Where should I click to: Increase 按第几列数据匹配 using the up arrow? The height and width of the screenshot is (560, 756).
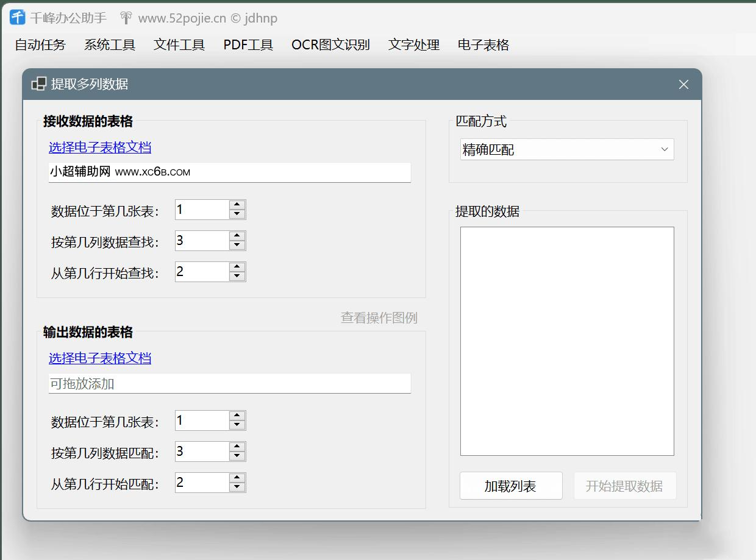click(x=237, y=447)
